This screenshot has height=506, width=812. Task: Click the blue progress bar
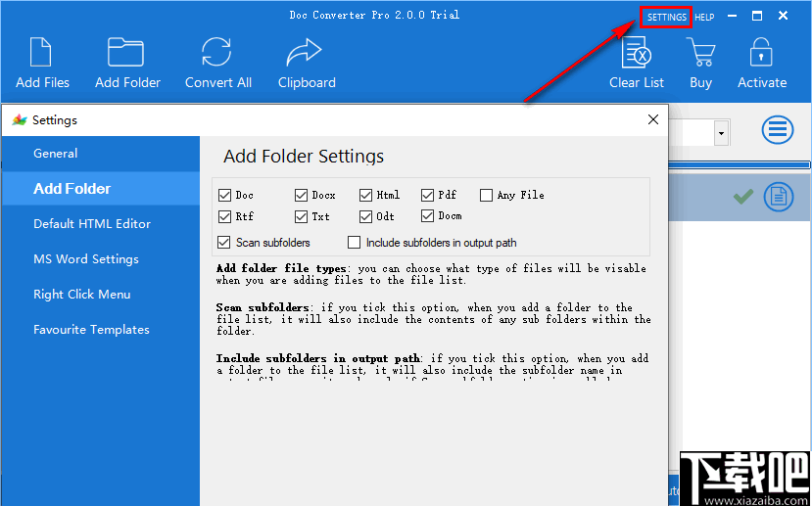pos(739,165)
